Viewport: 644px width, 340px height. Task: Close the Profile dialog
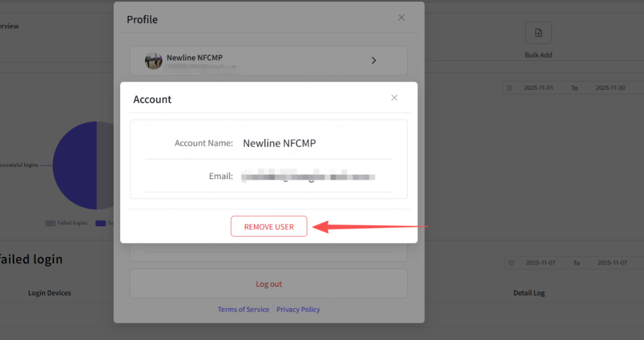click(x=401, y=18)
